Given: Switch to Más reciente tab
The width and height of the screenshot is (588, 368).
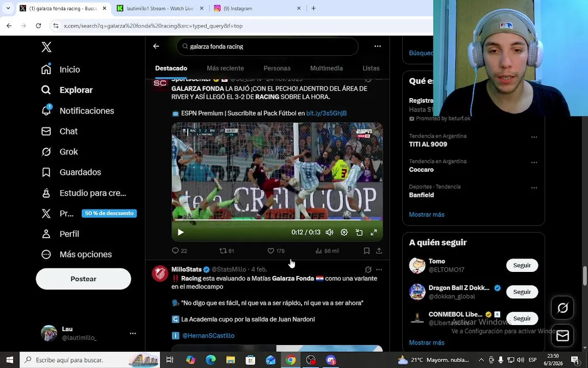Looking at the screenshot, I should (226, 68).
